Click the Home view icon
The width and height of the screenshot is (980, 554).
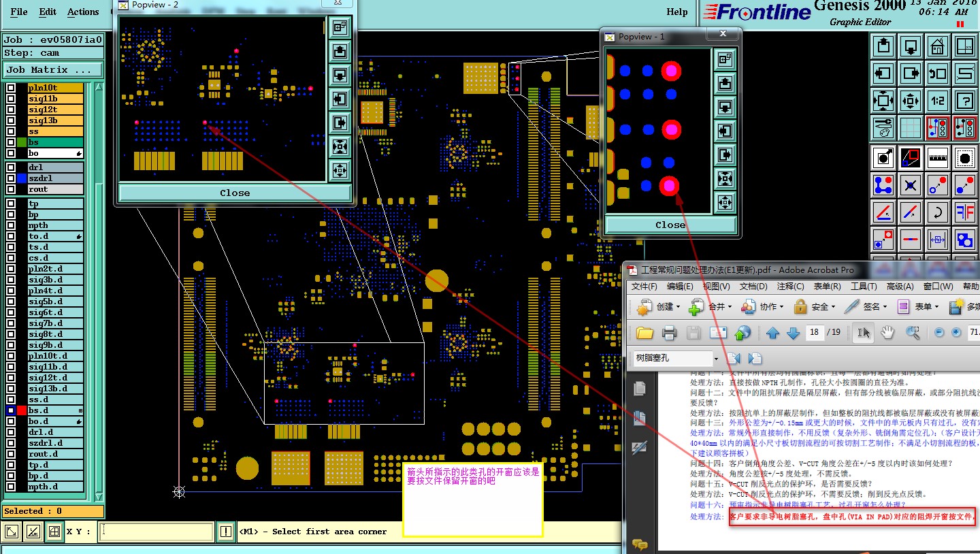tap(938, 47)
